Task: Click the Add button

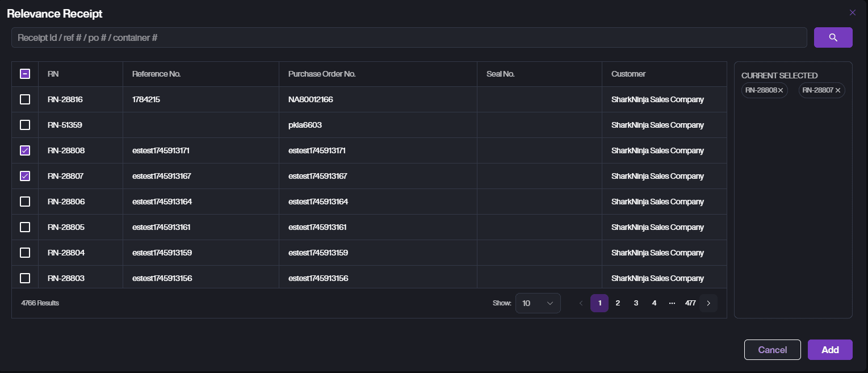Action: click(829, 350)
